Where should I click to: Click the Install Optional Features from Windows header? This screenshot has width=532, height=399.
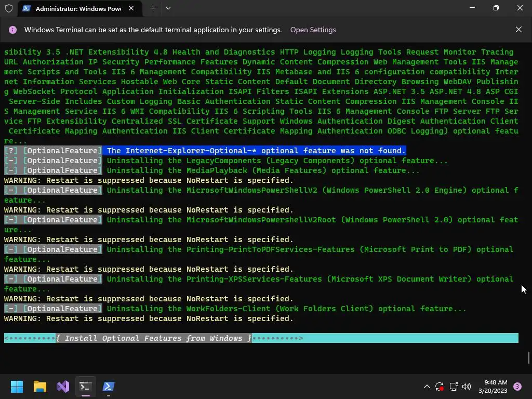[261, 338]
